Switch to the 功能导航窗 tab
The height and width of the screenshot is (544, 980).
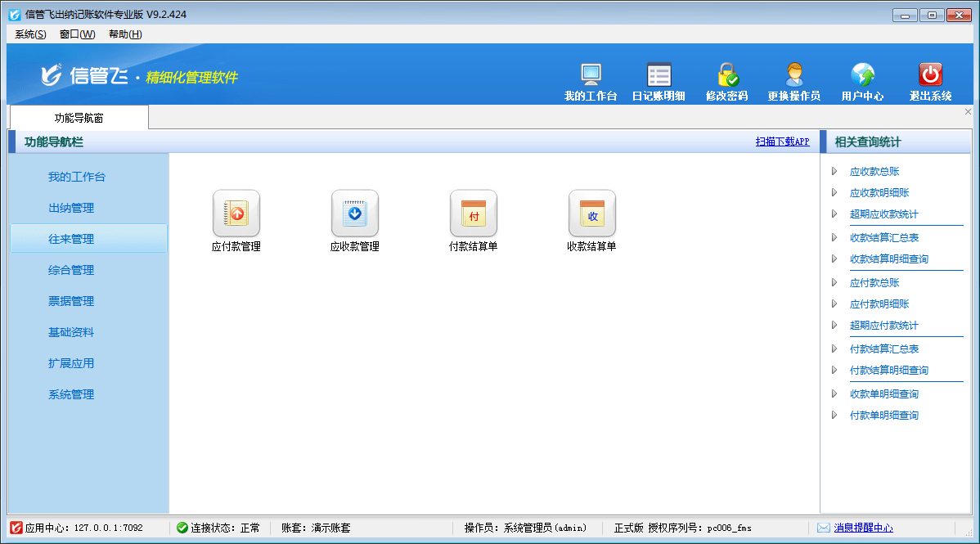(x=78, y=117)
